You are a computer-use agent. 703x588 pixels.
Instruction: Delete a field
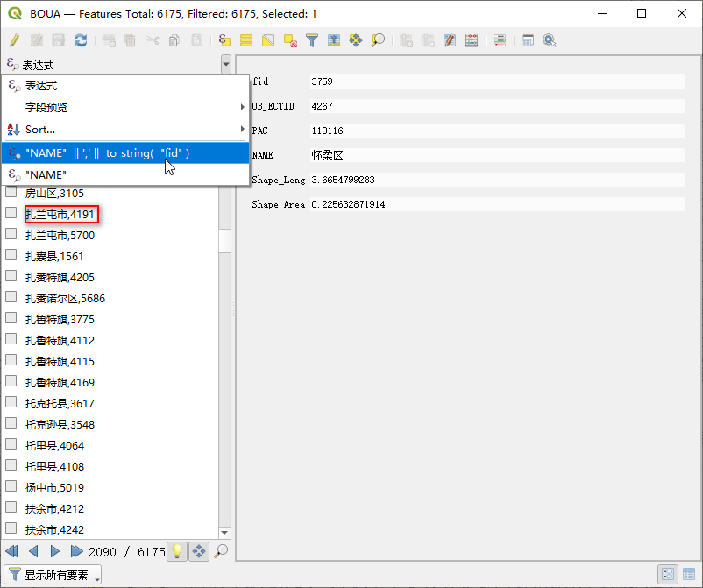tap(428, 40)
